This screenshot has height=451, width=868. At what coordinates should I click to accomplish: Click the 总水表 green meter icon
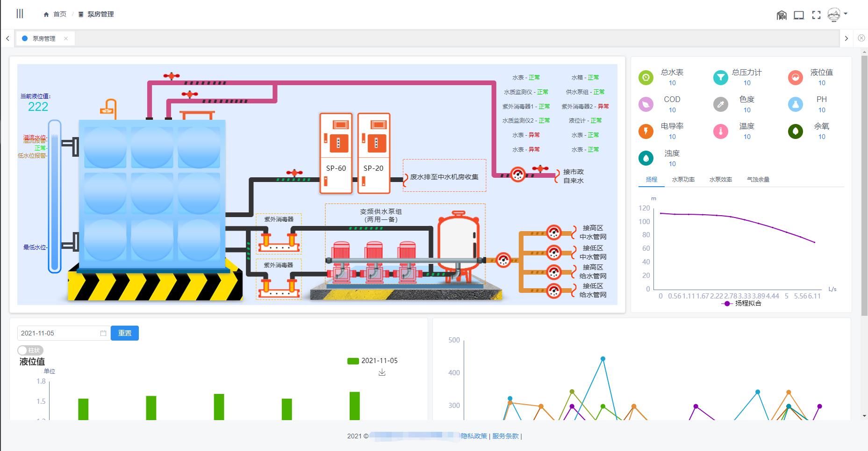[646, 77]
